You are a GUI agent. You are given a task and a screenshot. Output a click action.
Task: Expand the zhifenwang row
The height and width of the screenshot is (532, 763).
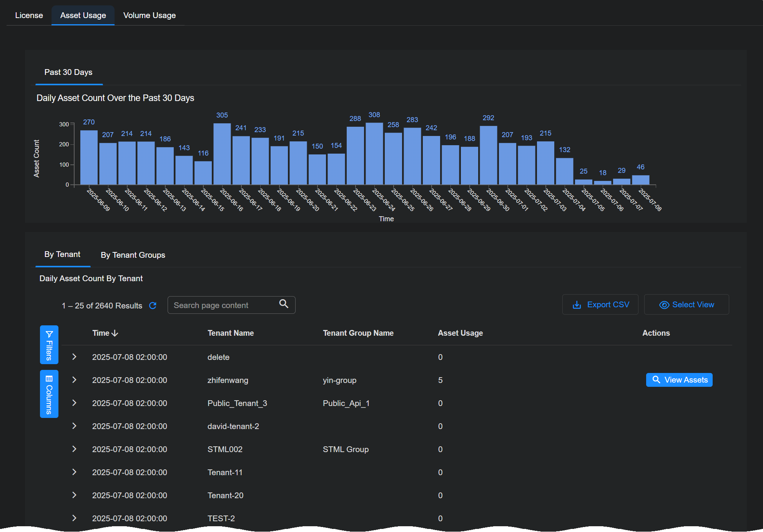coord(75,380)
